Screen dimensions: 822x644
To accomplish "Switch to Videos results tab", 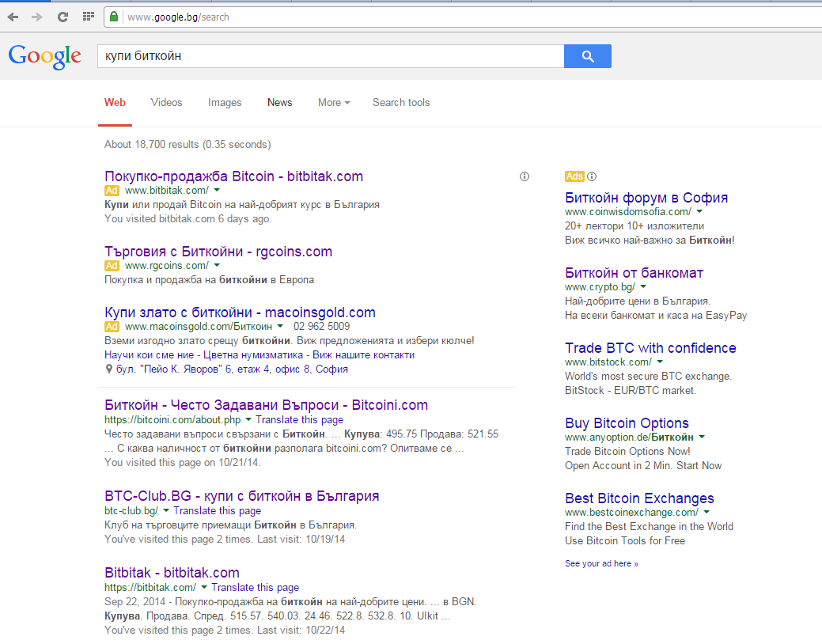I will [x=166, y=103].
